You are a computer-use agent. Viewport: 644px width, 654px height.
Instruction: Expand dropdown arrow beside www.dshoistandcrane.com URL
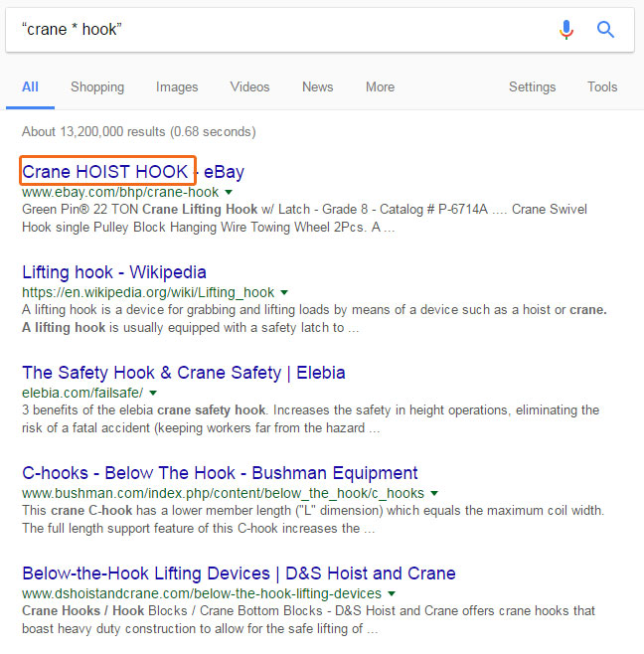point(392,593)
